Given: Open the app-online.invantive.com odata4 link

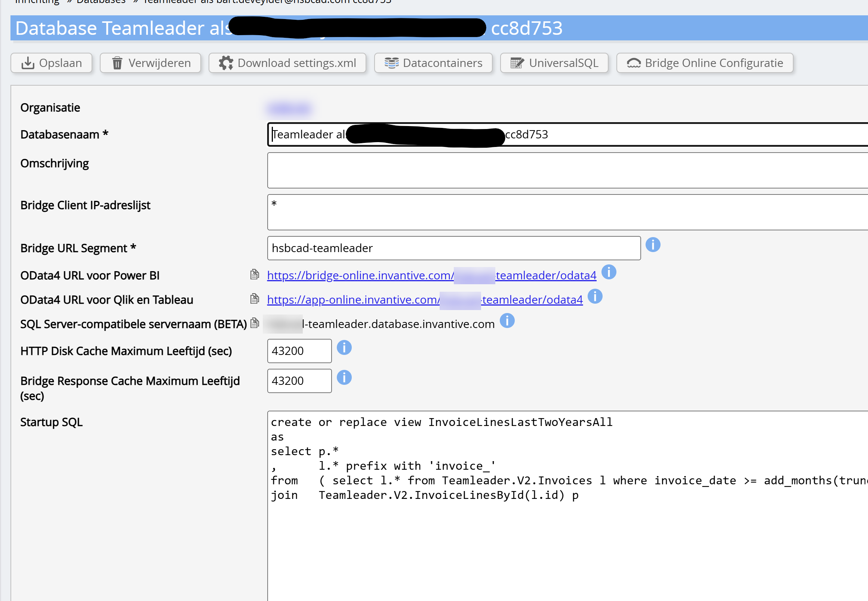Looking at the screenshot, I should 353,300.
